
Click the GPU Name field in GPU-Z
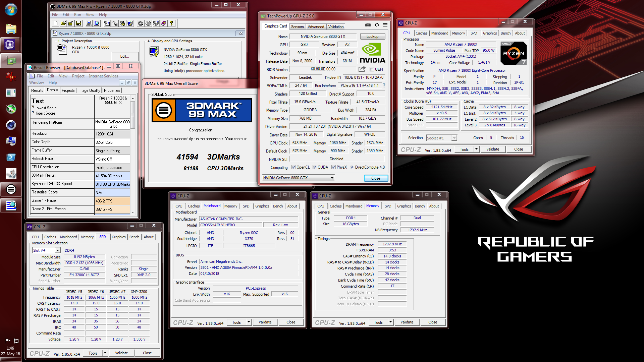[x=323, y=37]
